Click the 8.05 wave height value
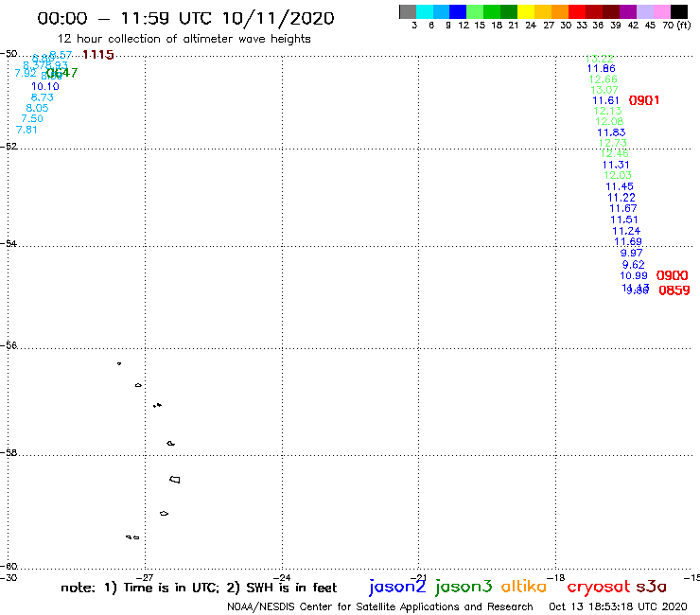 [x=37, y=108]
